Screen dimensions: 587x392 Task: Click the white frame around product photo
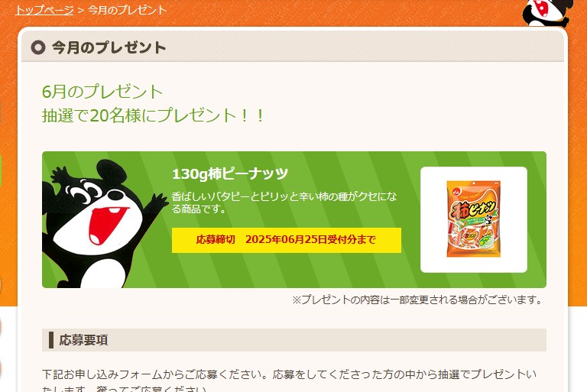coord(474,220)
